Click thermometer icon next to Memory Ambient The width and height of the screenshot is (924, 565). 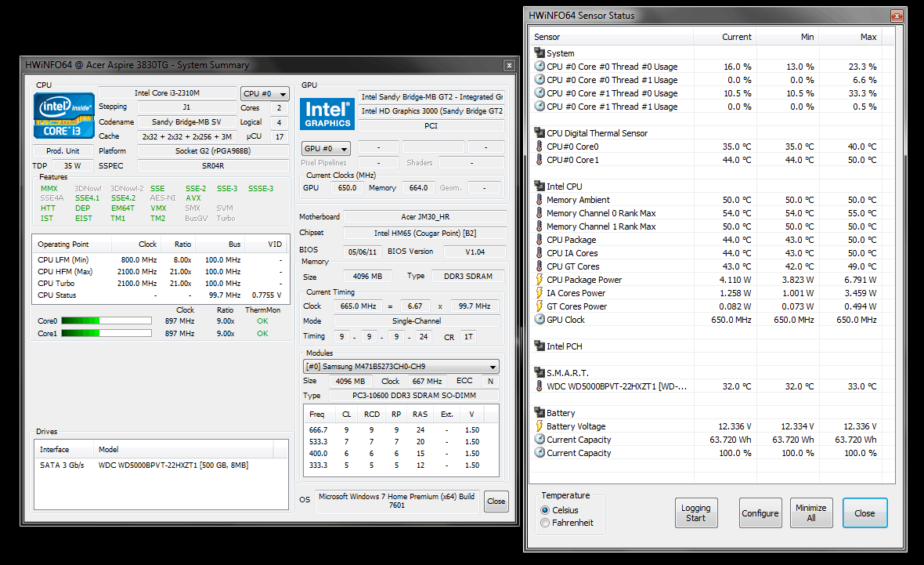click(x=540, y=200)
